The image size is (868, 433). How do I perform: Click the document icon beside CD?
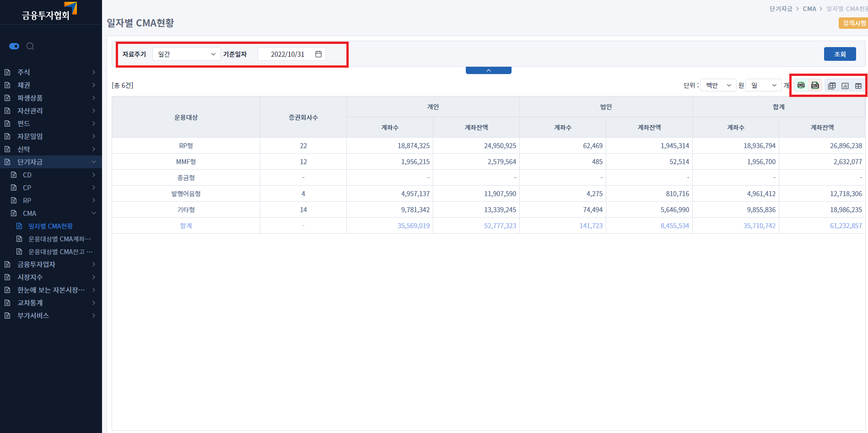tap(14, 175)
